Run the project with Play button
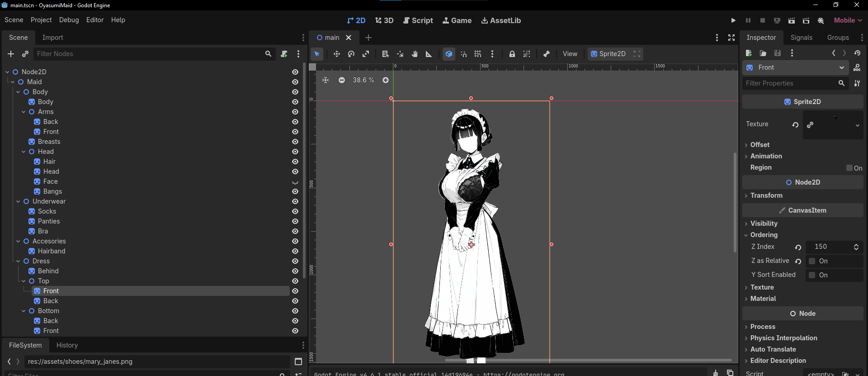The height and width of the screenshot is (376, 868). click(x=733, y=20)
